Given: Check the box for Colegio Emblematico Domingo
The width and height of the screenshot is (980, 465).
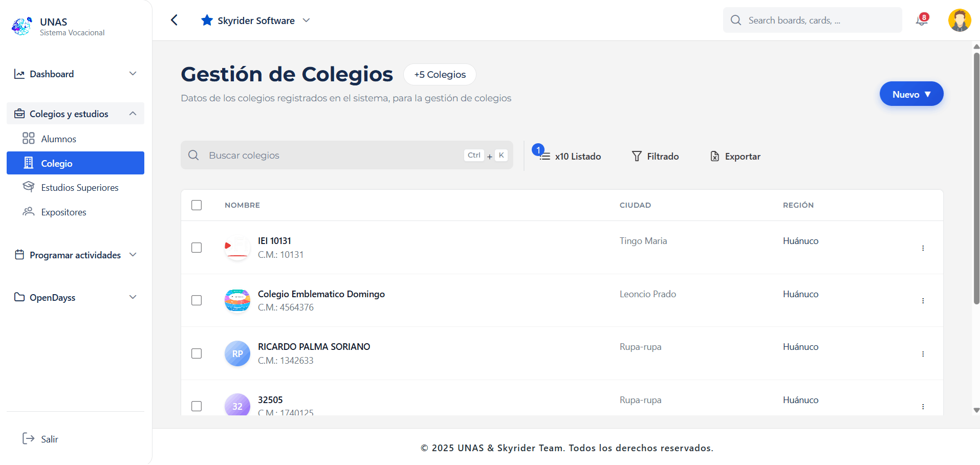Looking at the screenshot, I should click(197, 300).
